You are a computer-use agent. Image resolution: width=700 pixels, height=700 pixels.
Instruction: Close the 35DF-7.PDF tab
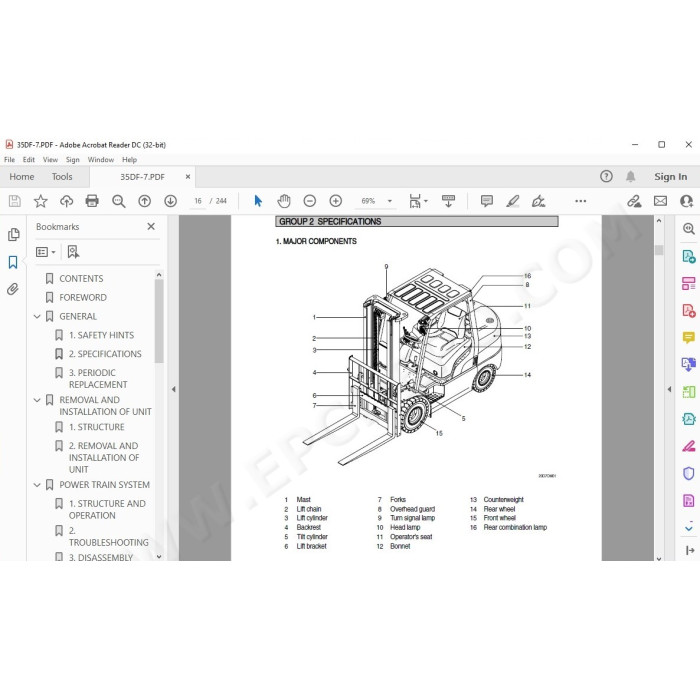188,177
